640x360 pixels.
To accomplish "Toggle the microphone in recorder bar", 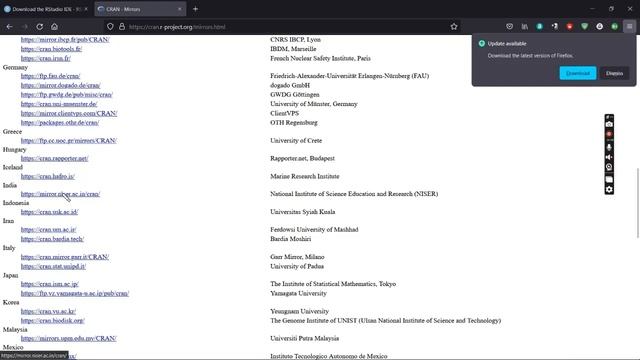I will click(609, 147).
